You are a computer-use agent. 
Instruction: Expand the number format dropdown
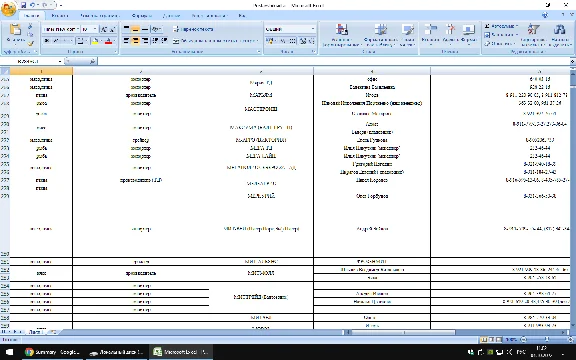[x=313, y=29]
